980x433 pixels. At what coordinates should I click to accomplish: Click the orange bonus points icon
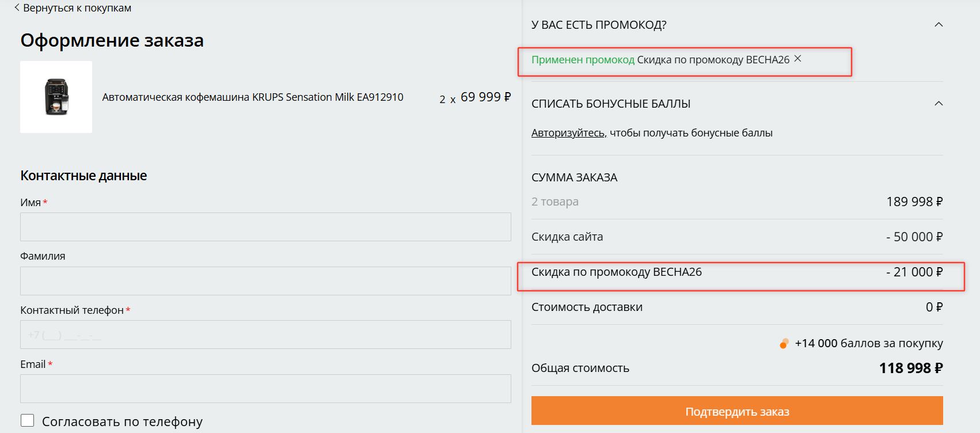point(784,344)
